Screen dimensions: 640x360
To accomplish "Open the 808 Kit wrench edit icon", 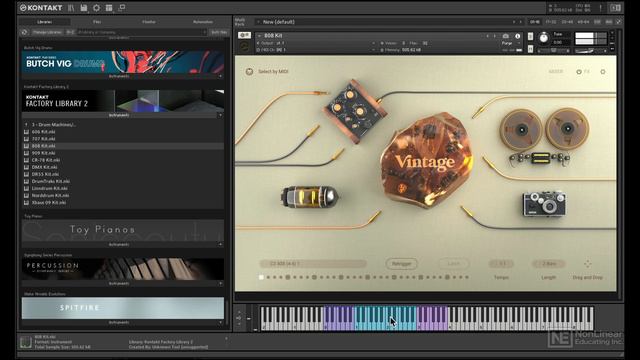I will pyautogui.click(x=244, y=36).
